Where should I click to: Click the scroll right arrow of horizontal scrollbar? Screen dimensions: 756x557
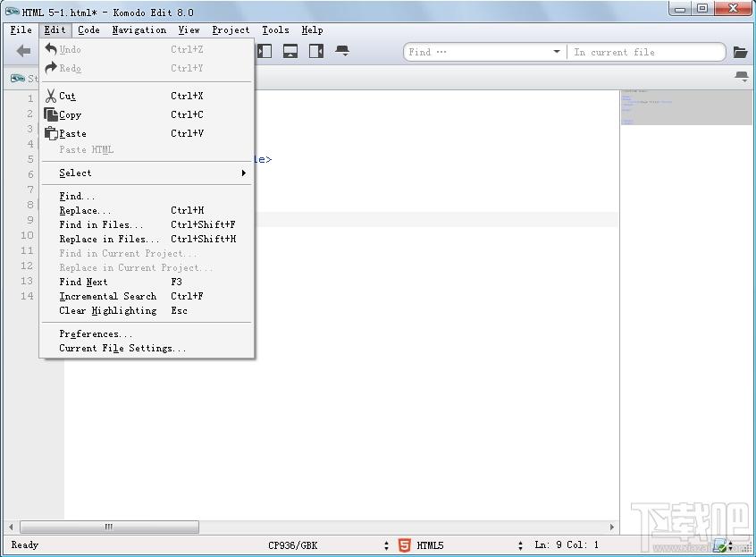612,527
